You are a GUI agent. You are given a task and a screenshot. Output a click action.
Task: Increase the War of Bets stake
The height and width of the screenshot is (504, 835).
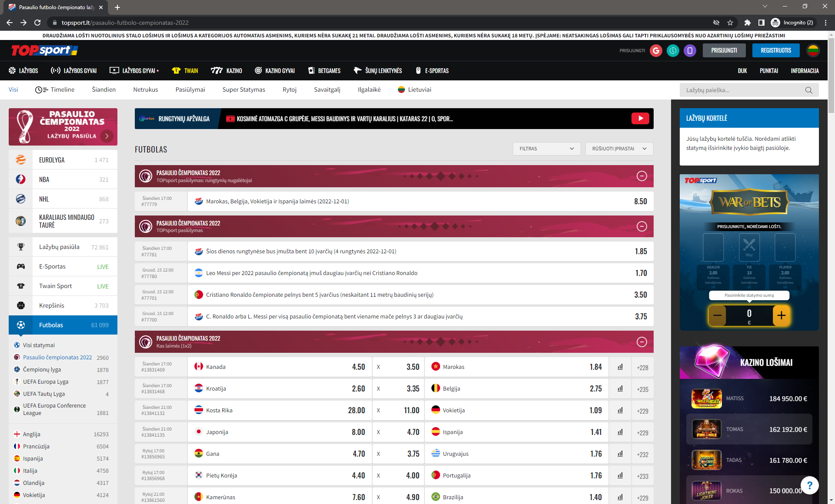[782, 315]
